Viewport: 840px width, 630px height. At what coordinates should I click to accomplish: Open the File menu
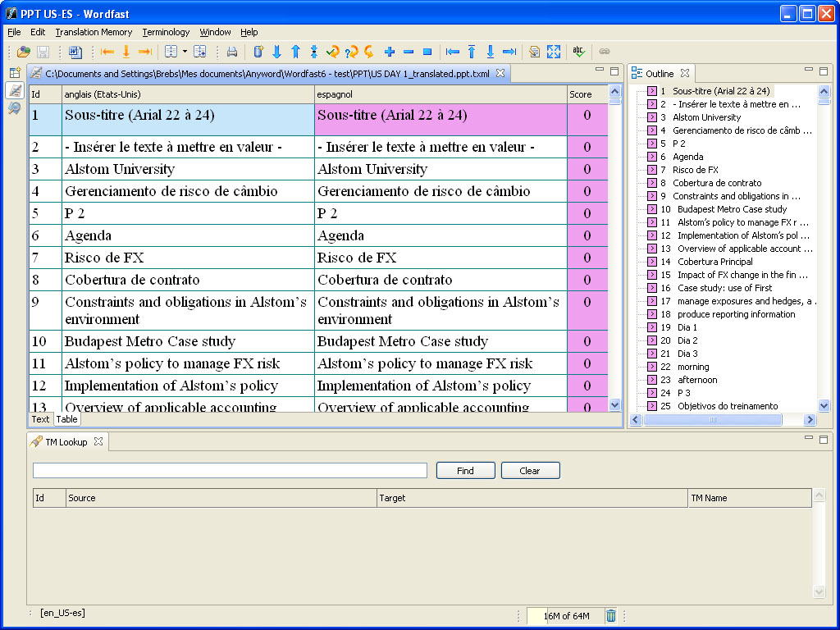click(15, 32)
